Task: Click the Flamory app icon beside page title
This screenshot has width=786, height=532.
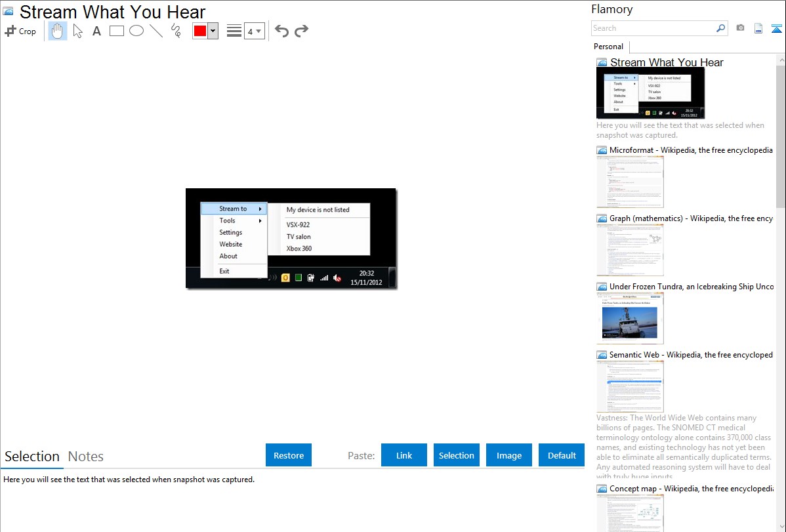Action: coord(8,11)
